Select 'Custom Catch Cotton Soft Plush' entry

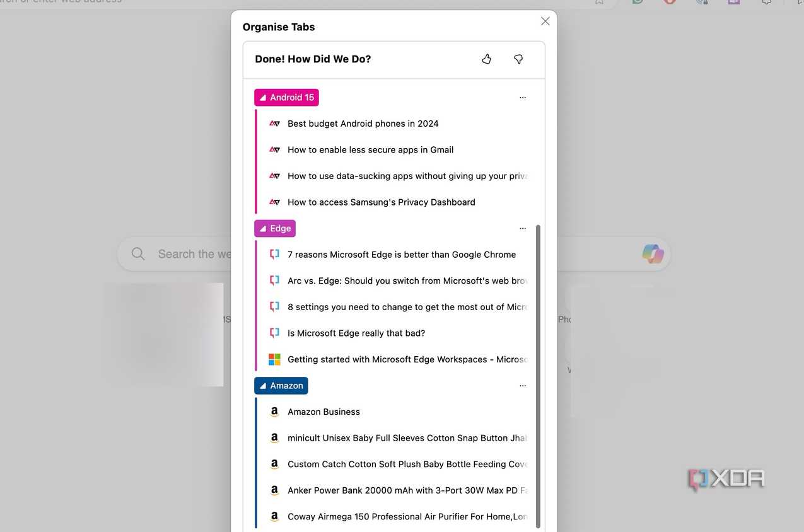[x=407, y=464]
